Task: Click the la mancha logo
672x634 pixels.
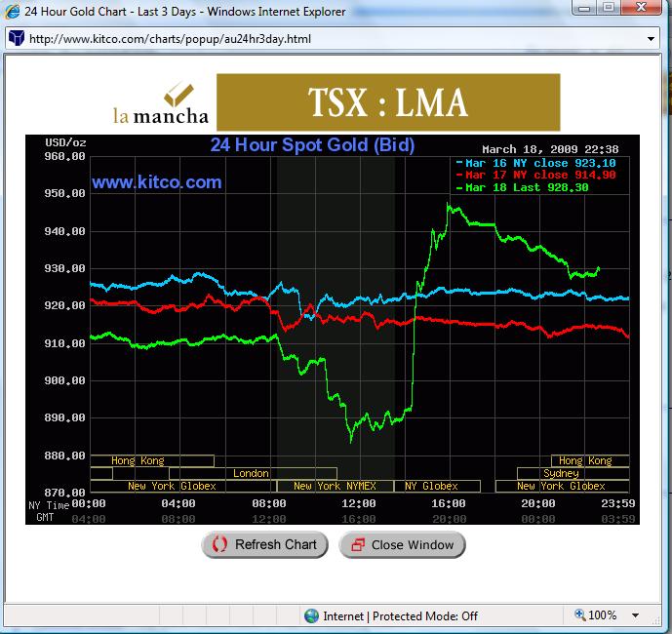Action: pyautogui.click(x=161, y=104)
